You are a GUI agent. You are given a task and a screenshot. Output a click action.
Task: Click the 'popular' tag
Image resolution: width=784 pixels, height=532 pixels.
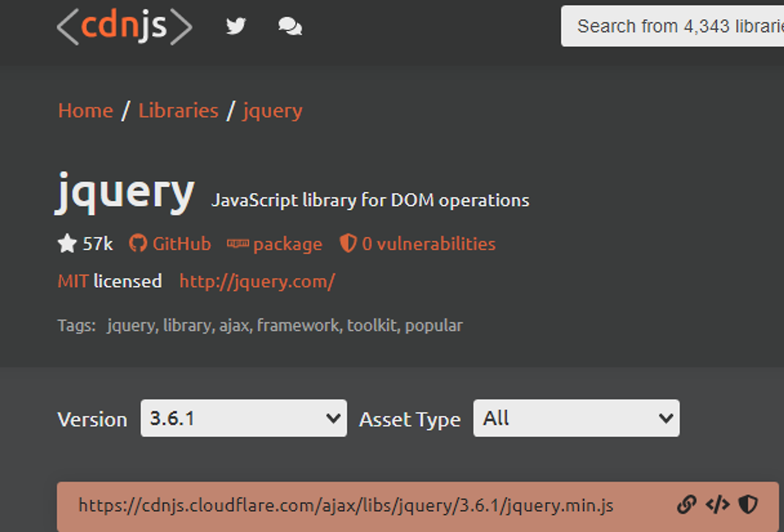[434, 326]
